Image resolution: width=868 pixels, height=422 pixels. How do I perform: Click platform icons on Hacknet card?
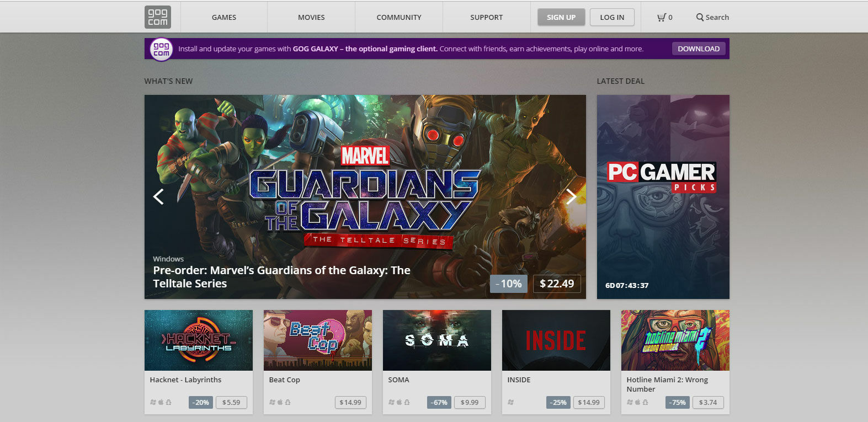click(x=161, y=402)
